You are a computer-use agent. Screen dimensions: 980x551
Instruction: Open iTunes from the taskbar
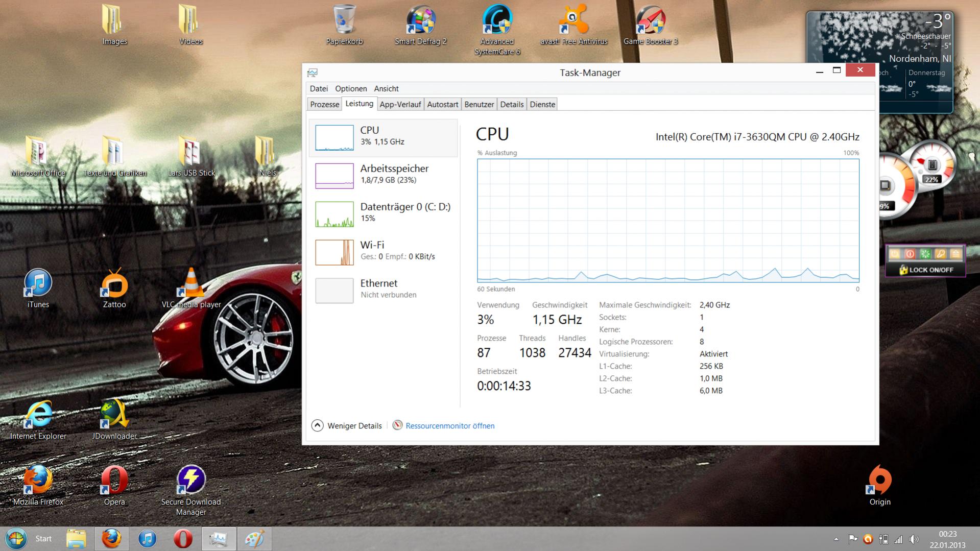coord(147,539)
